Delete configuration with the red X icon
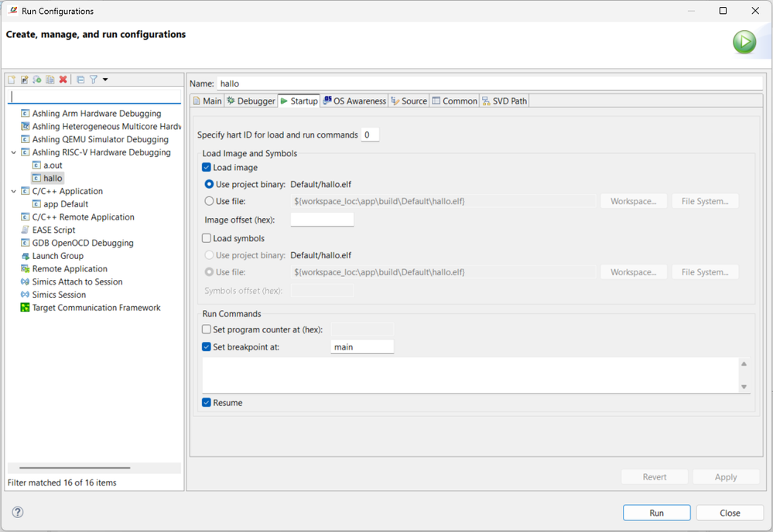Screen dimensions: 773x532 63,80
